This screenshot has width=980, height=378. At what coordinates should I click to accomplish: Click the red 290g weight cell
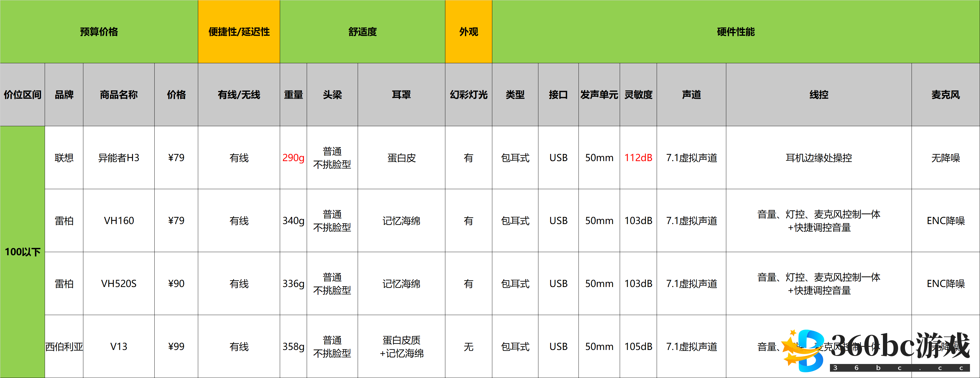pos(293,157)
